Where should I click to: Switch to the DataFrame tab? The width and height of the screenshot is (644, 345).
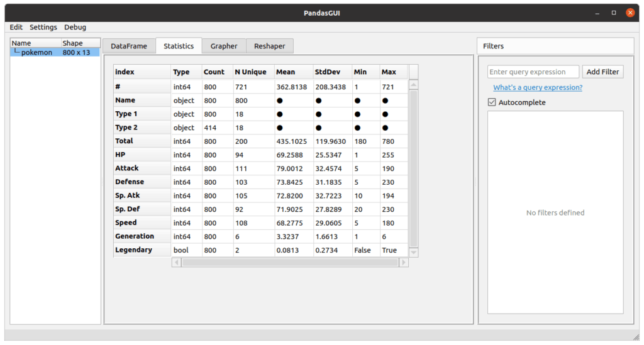(x=129, y=46)
